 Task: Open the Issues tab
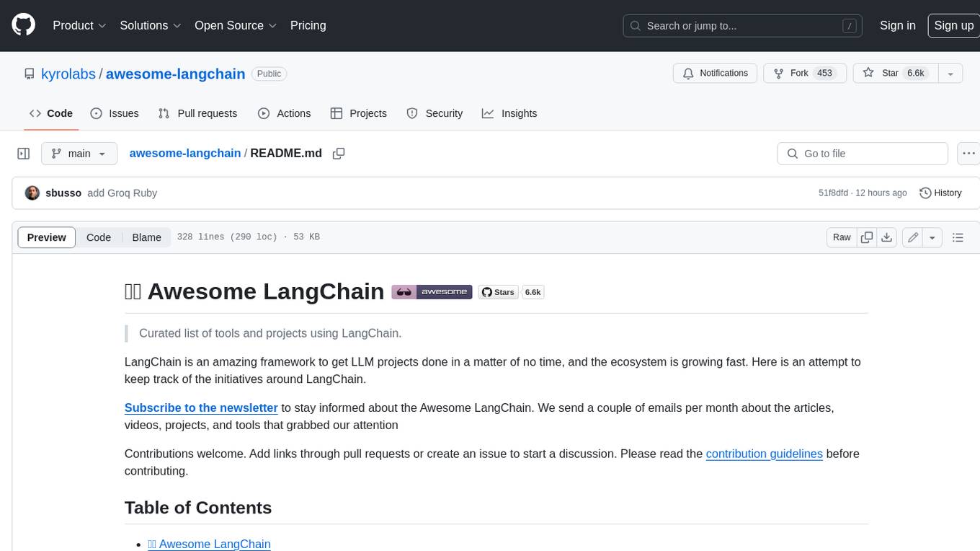(x=115, y=113)
